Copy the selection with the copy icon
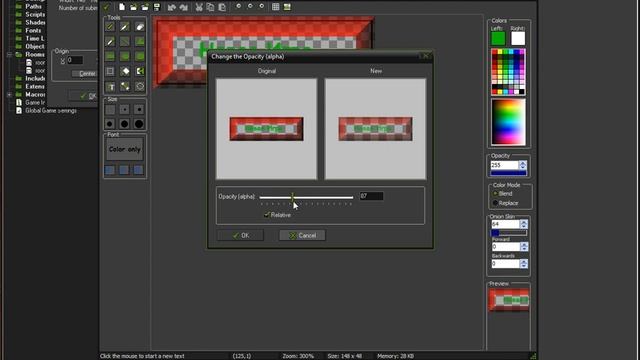 tap(210, 7)
